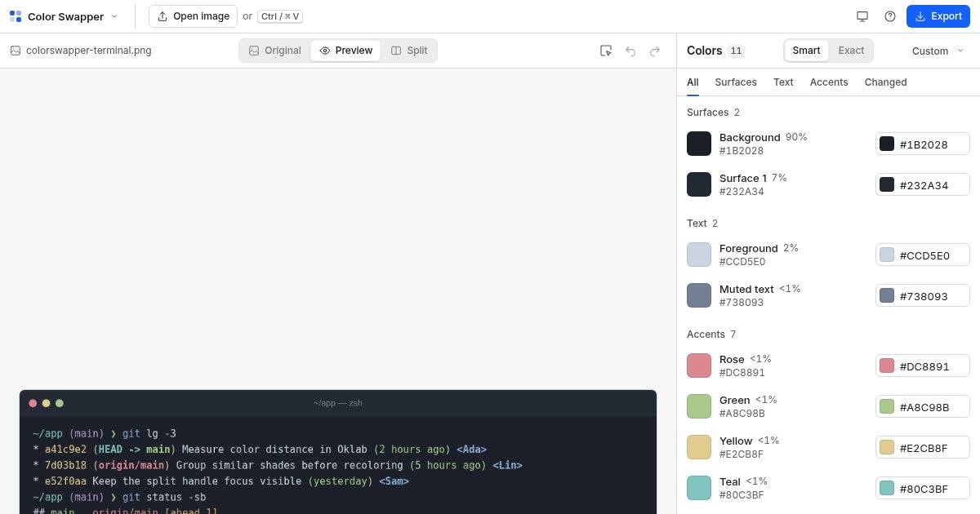Image resolution: width=980 pixels, height=514 pixels.
Task: Pick the large Muted text color swatch
Action: point(699,295)
